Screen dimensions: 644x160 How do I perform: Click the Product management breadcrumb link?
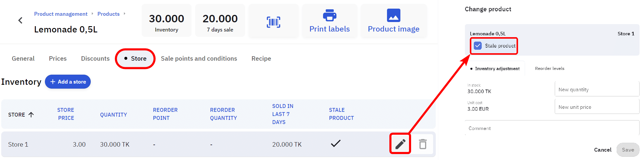61,14
